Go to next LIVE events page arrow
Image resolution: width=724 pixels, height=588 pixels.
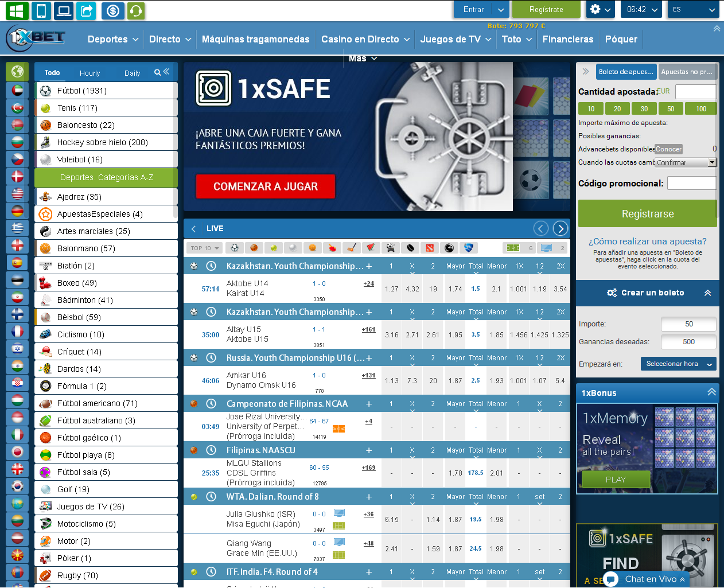click(x=560, y=228)
